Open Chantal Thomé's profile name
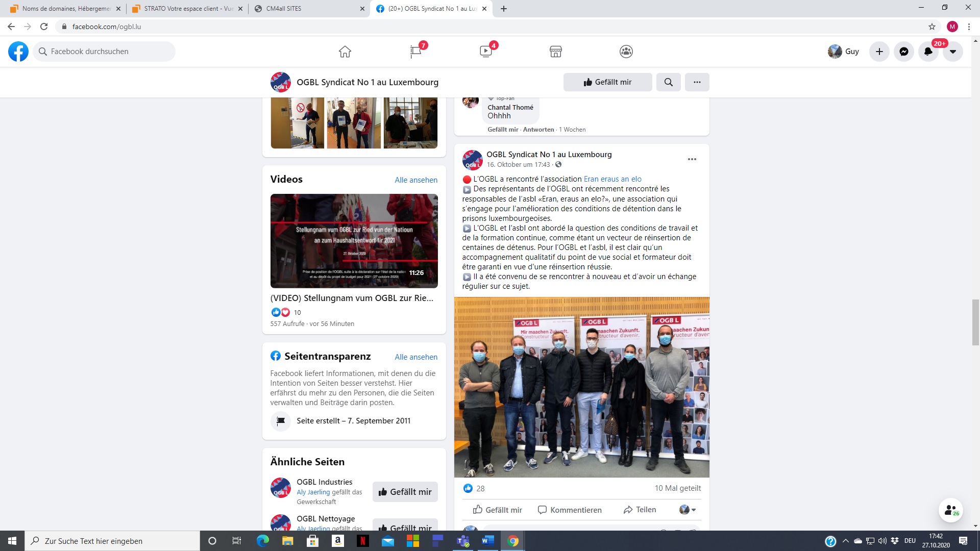The height and width of the screenshot is (551, 980). click(x=510, y=107)
